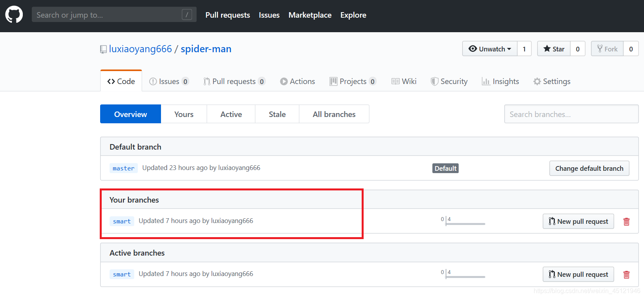Open Pull requests in top navigation
Screen dimensions: 644x298
[x=228, y=15]
